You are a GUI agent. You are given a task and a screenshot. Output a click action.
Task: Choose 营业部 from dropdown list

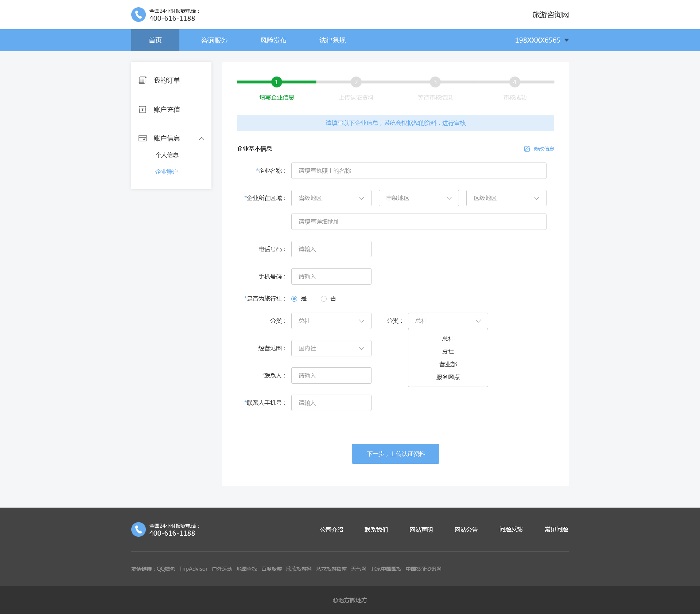(x=448, y=364)
